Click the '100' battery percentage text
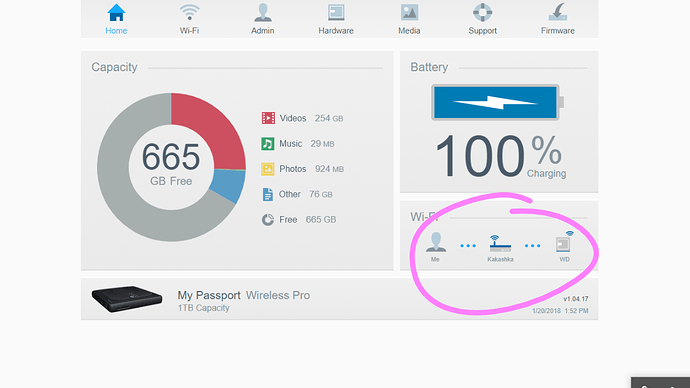The width and height of the screenshot is (690, 388). point(480,157)
